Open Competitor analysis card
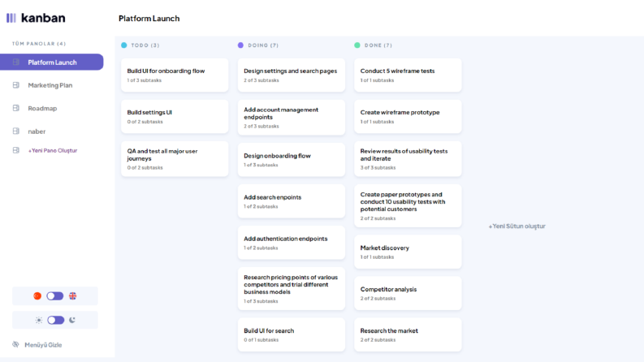Viewport: 644px width, 362px height. click(408, 293)
